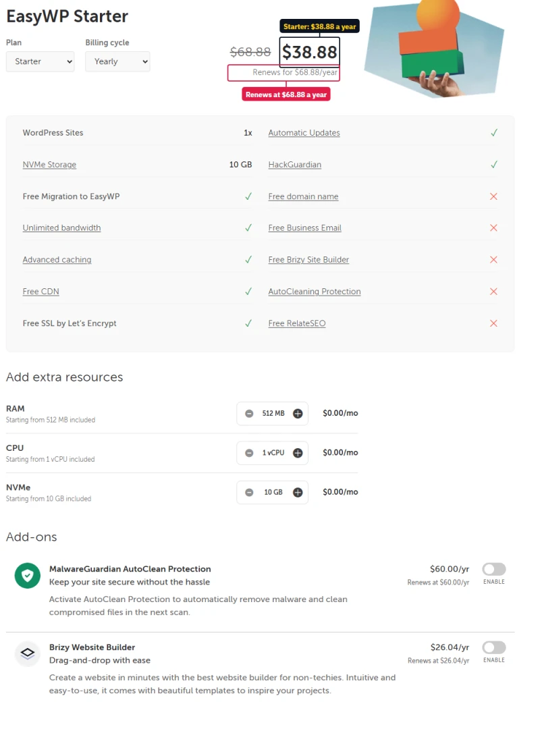This screenshot has width=540, height=756.
Task: Click the 10 GB value in NVMe stepper
Action: (273, 493)
